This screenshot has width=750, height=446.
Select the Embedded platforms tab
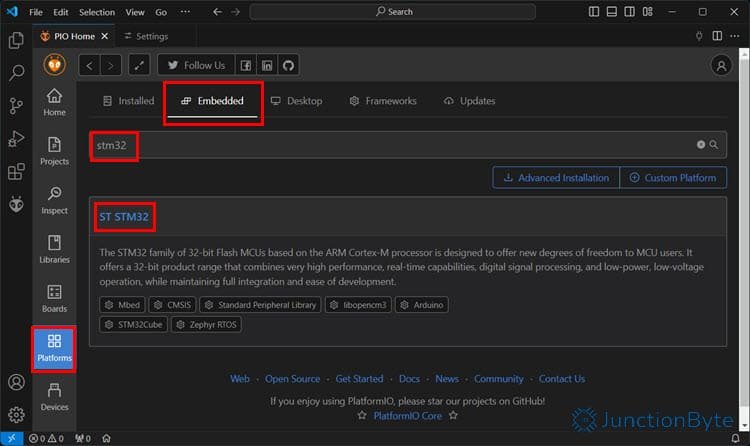pos(212,101)
